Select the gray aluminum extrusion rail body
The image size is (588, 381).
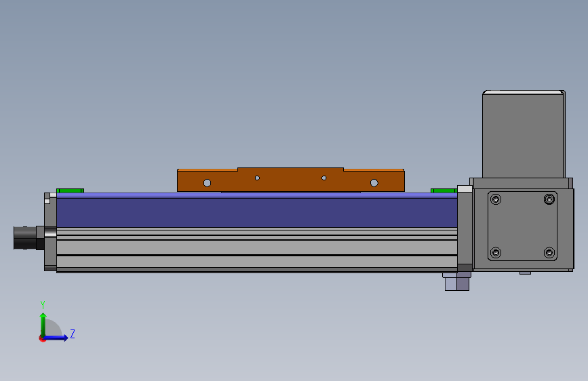pyautogui.click(x=257, y=249)
